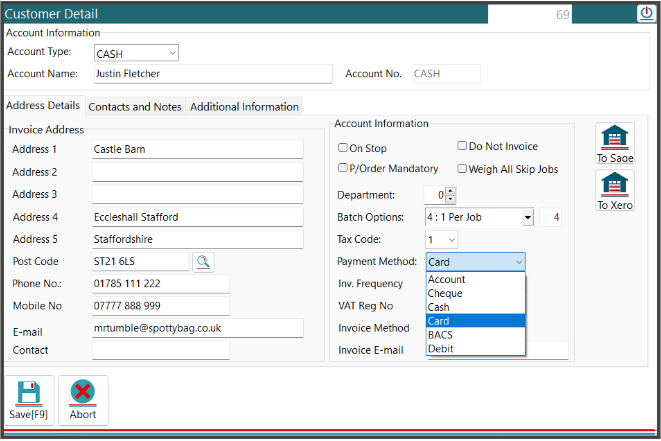Expand the Batch Options dropdown
Image resolution: width=661 pixels, height=441 pixels.
click(x=527, y=218)
